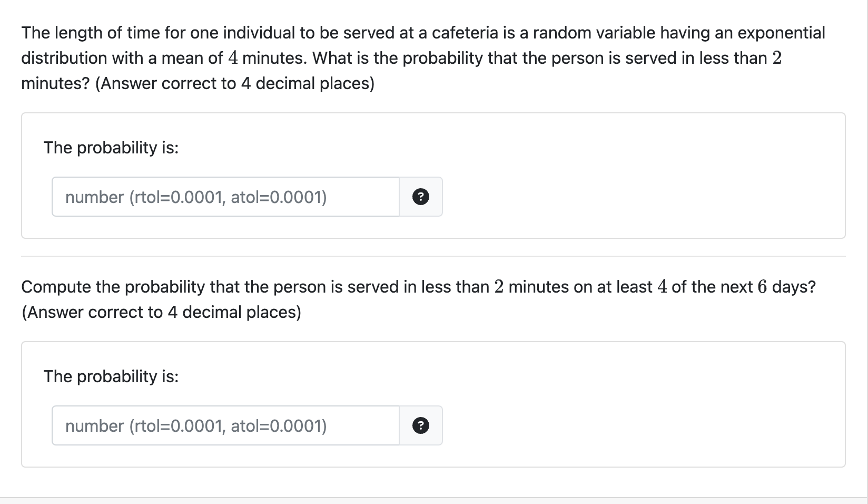Open help icon beside second answer field

(420, 425)
